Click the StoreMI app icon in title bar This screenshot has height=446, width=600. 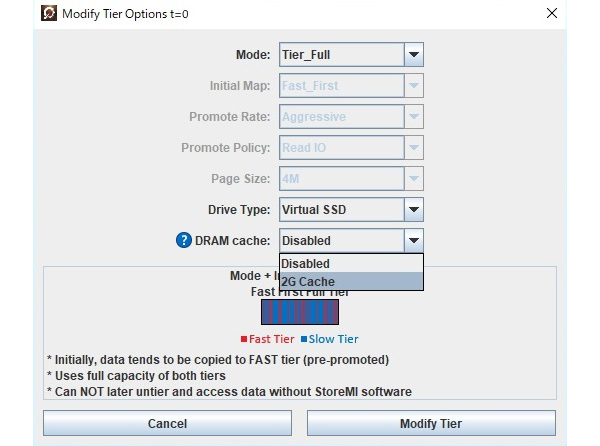coord(49,13)
